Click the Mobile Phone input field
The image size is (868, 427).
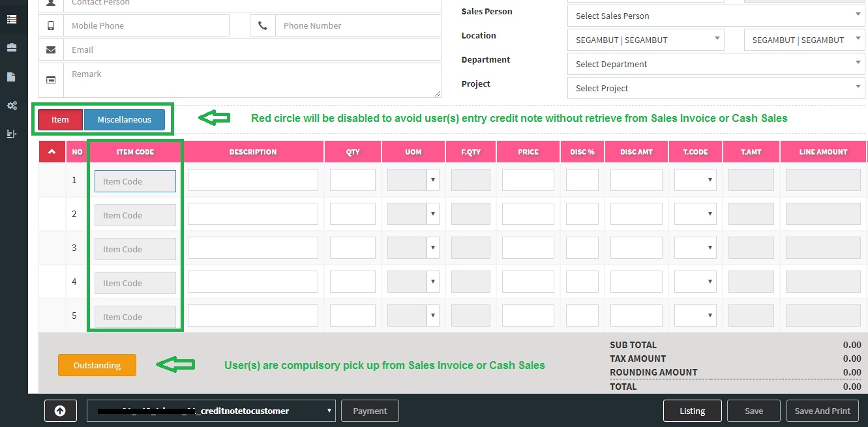(146, 25)
